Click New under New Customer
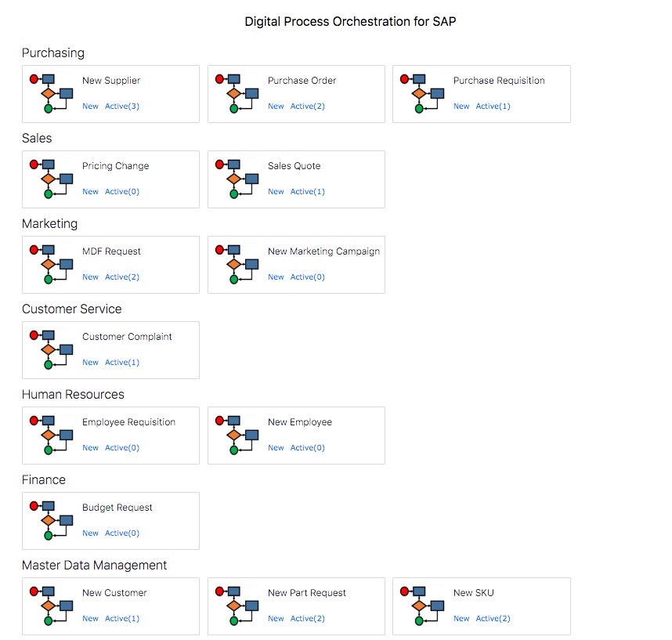Viewport: 672px width, 640px height. 90,618
